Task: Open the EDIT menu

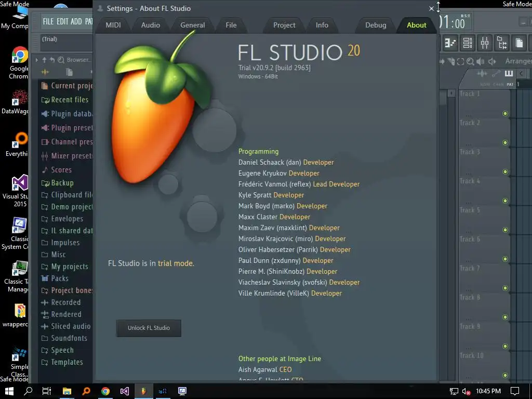Action: 62,21
